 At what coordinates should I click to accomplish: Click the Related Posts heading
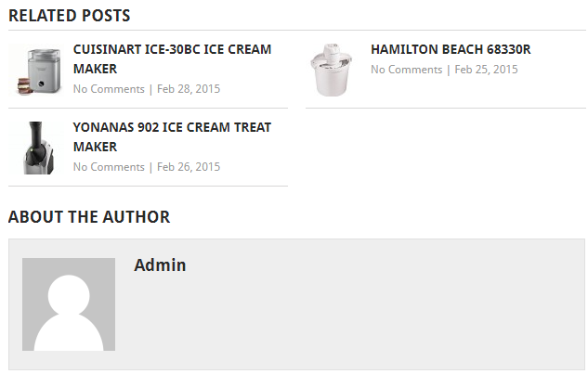click(x=70, y=16)
